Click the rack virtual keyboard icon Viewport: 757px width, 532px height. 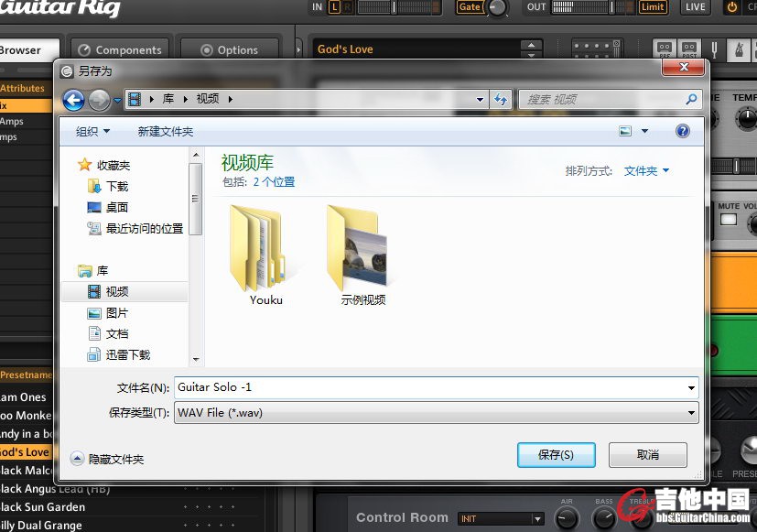(x=596, y=49)
